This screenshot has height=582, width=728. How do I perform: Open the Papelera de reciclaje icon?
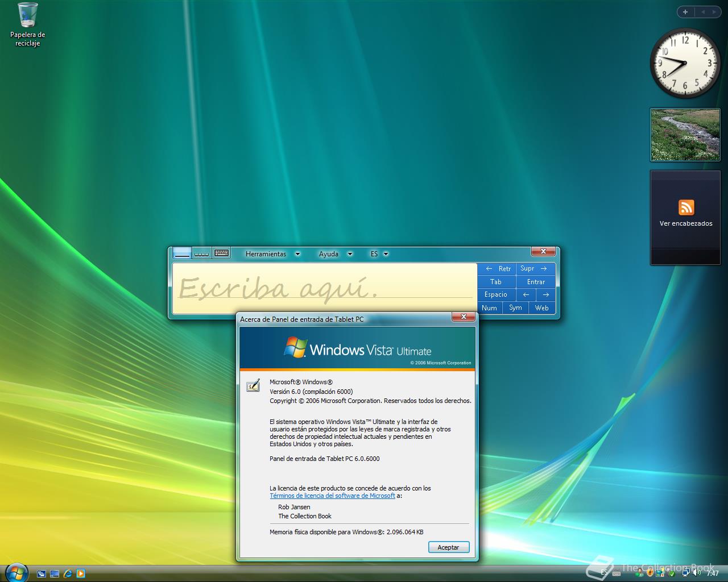click(x=27, y=24)
